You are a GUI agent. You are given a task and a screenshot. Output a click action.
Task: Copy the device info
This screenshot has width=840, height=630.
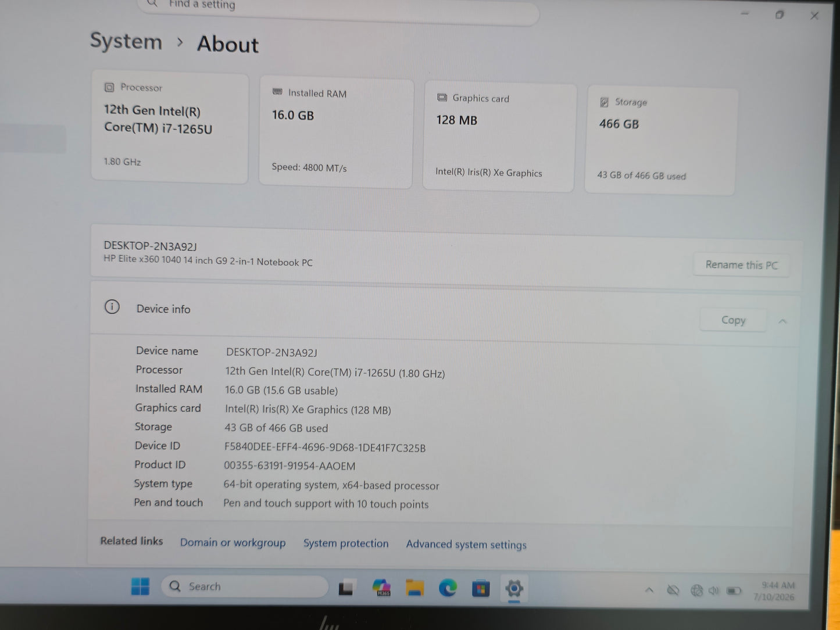point(733,320)
